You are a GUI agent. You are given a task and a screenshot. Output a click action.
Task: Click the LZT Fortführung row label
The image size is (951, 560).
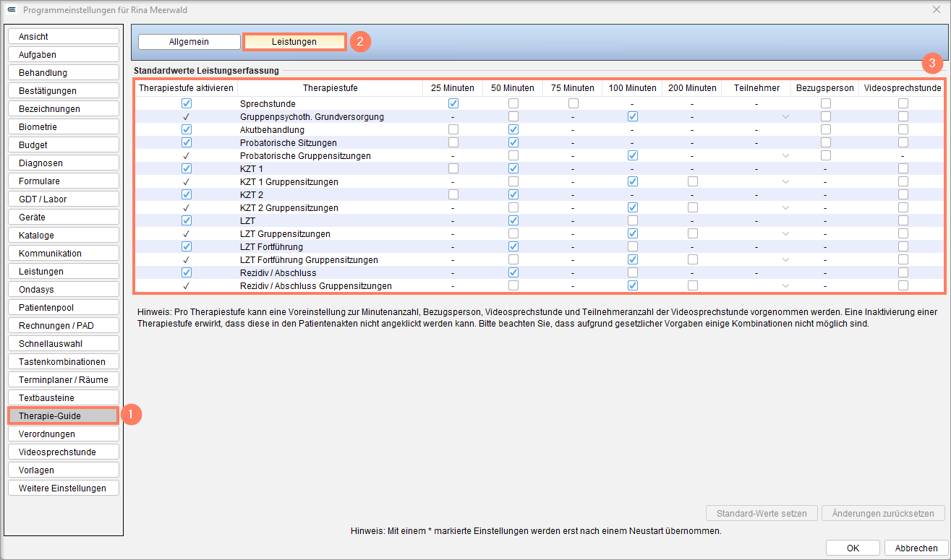272,246
